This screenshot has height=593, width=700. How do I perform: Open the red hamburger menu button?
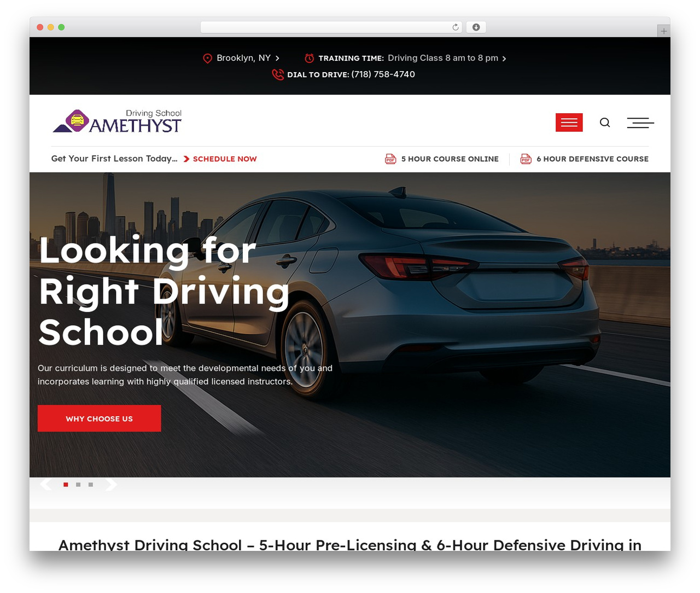click(x=569, y=123)
